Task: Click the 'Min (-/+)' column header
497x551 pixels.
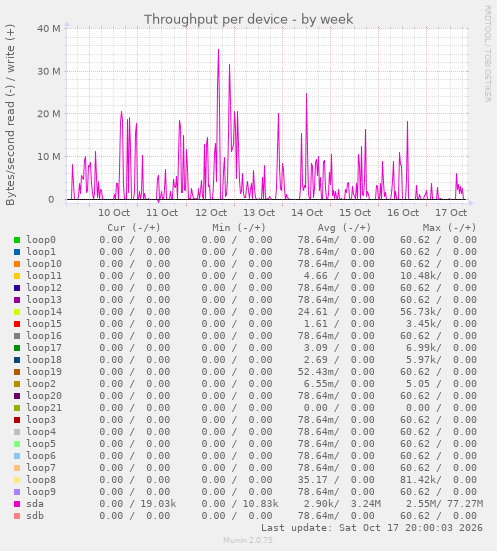Action: tap(239, 228)
